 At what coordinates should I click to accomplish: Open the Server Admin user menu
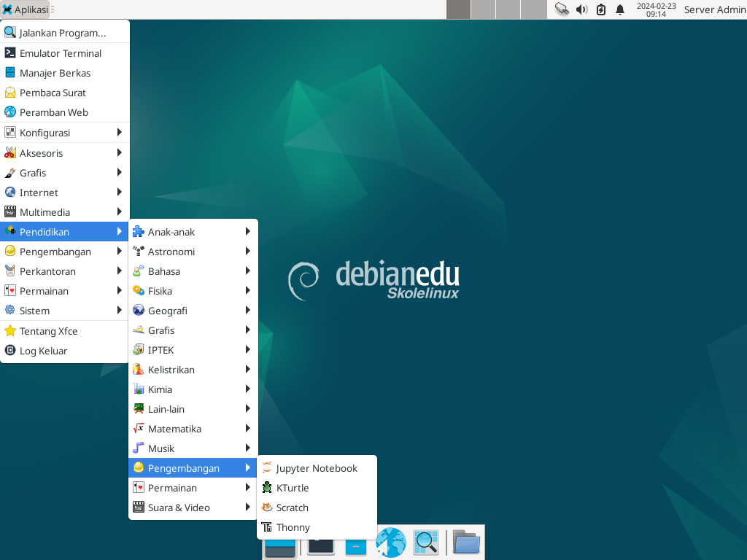[x=715, y=9]
